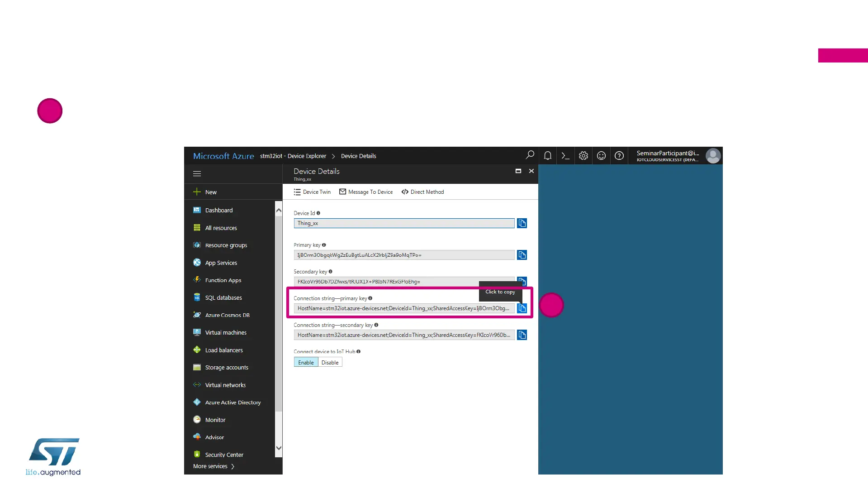The width and height of the screenshot is (868, 489).
Task: Maximize the Device Details blade
Action: (518, 171)
